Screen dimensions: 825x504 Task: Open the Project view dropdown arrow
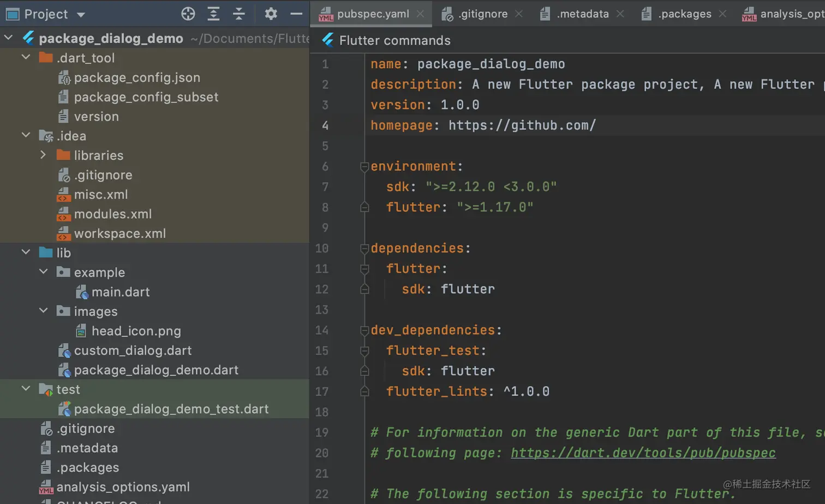click(81, 15)
